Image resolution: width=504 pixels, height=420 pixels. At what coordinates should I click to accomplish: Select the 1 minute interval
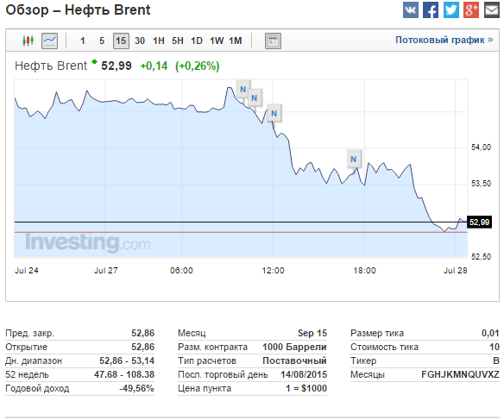tap(83, 41)
